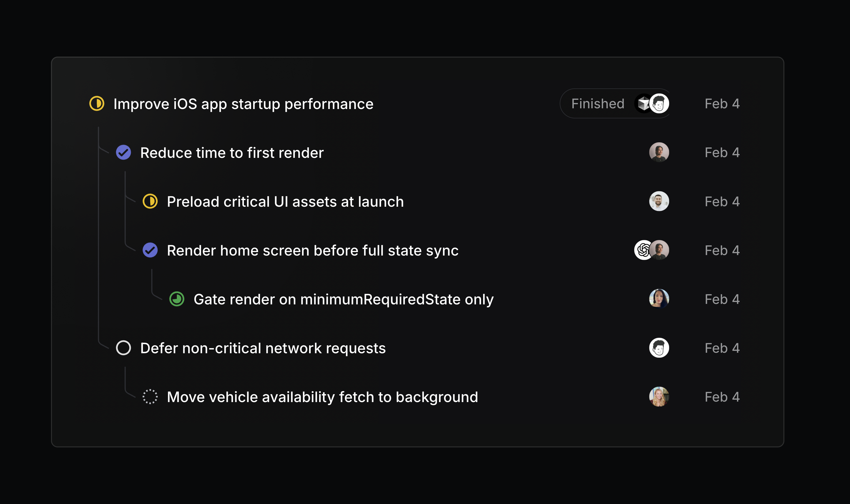Click the green progress icon beside "Gate render on minimumRequiredState only"
The height and width of the screenshot is (504, 850).
[176, 299]
